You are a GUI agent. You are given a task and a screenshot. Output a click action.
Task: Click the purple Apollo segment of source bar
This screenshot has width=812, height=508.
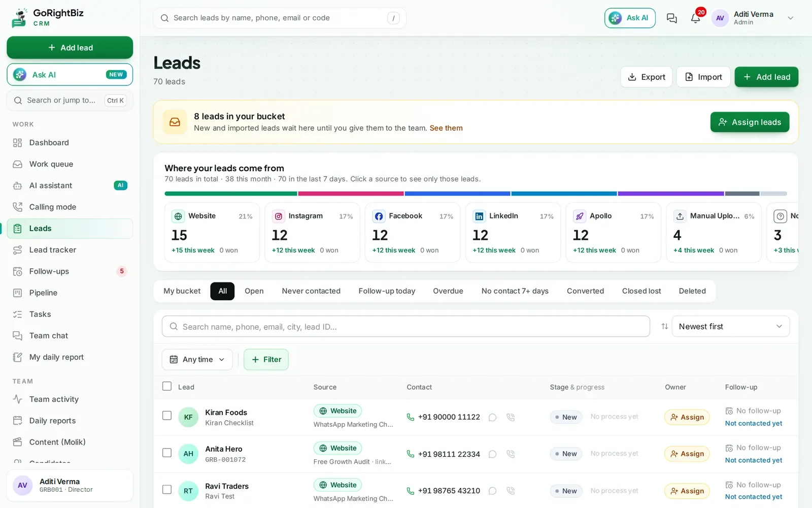pyautogui.click(x=671, y=194)
